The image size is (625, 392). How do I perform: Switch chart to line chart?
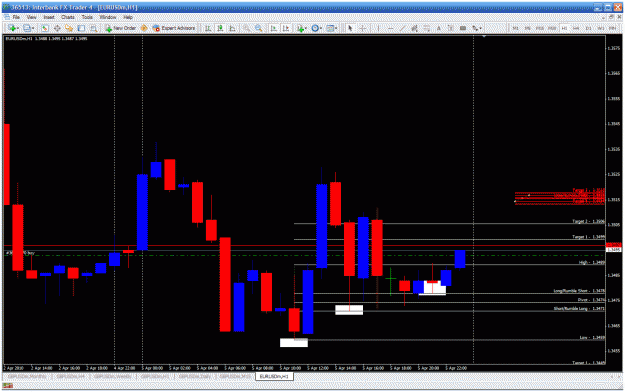[x=232, y=28]
